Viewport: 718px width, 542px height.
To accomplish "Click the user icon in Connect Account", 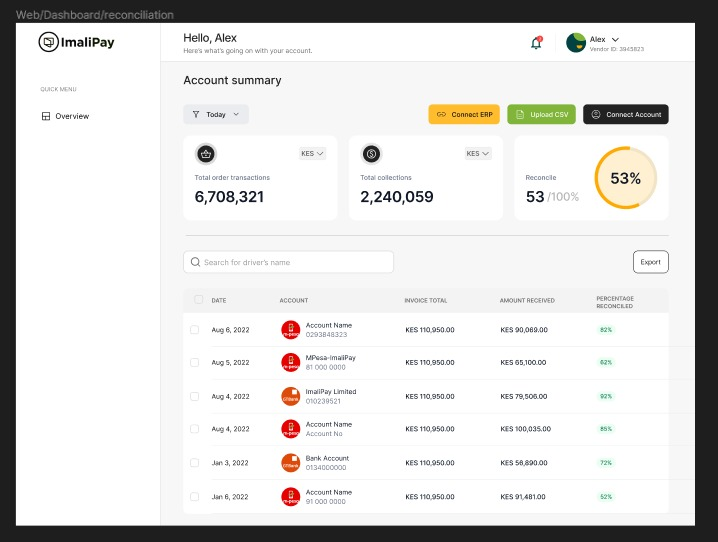I will pyautogui.click(x=596, y=114).
